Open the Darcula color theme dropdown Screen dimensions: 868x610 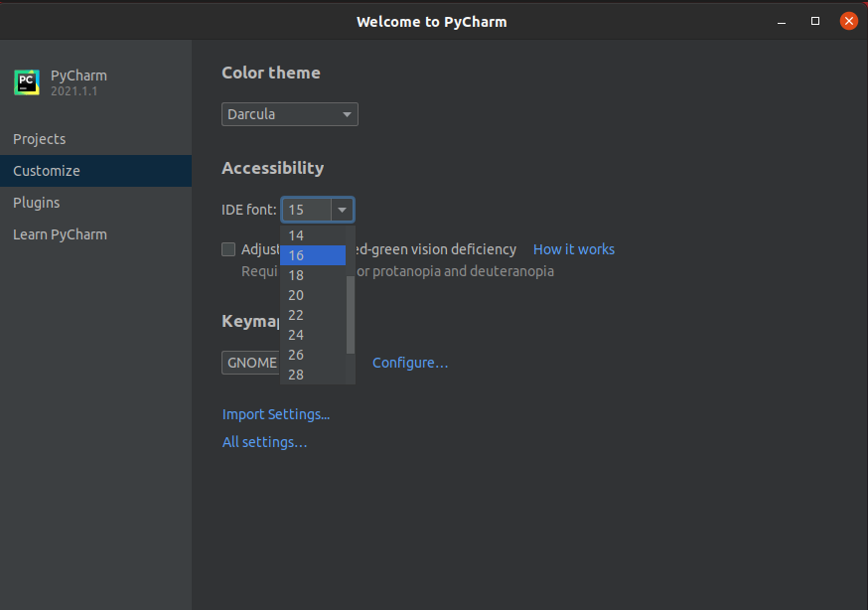[x=290, y=114]
